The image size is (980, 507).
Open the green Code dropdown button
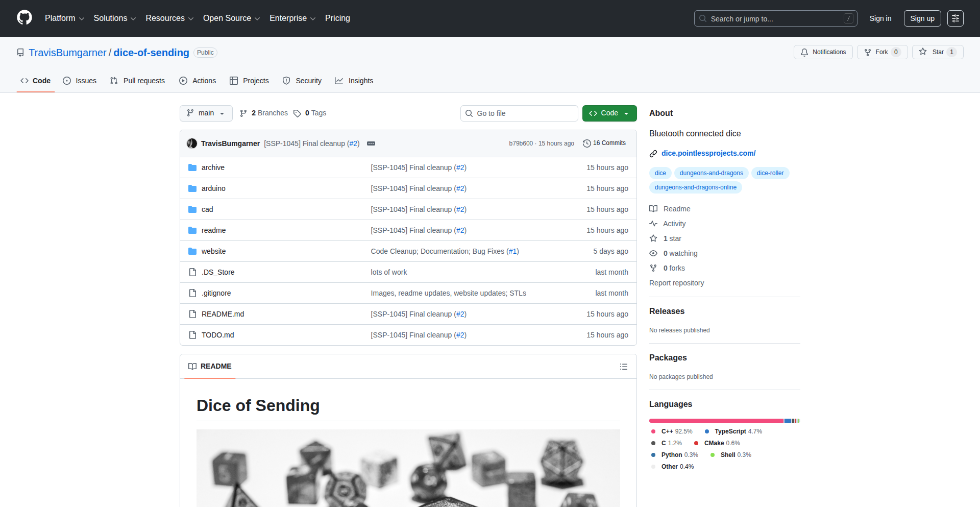pyautogui.click(x=609, y=113)
